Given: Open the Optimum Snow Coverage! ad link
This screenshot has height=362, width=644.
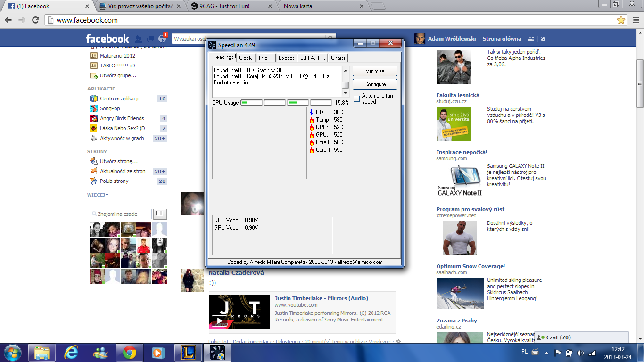Looking at the screenshot, I should coord(471,266).
